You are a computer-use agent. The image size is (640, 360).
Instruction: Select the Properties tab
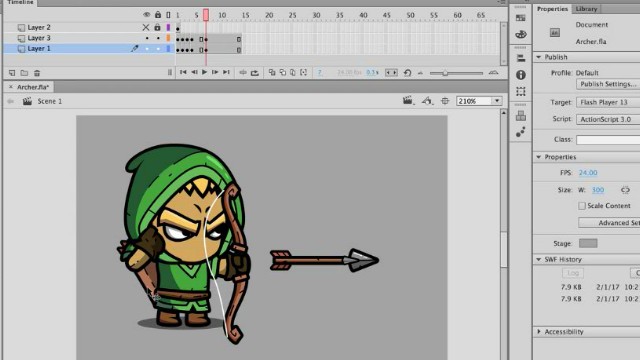[552, 9]
